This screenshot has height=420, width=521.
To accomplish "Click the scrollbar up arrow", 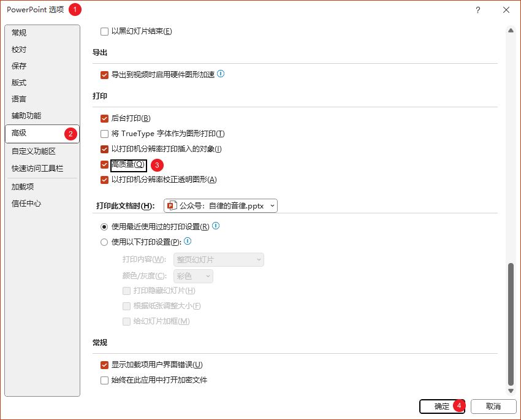I will (x=511, y=30).
